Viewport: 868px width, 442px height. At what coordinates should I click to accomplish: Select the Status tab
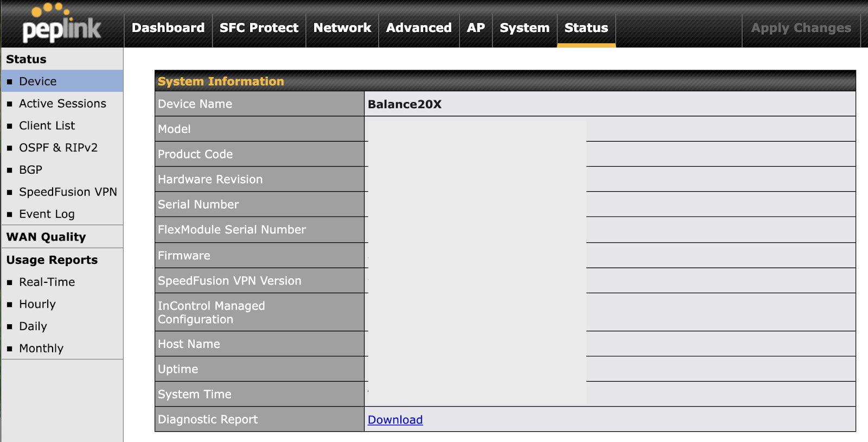click(586, 28)
